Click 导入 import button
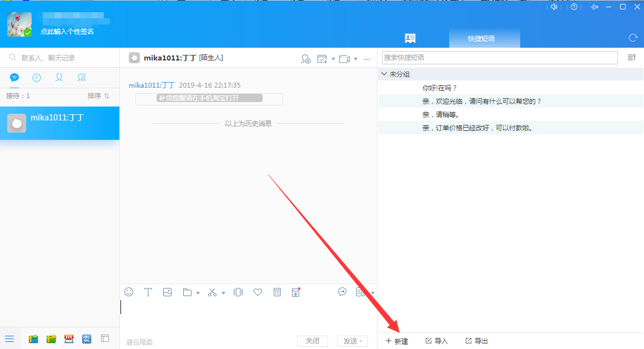This screenshot has height=349, width=644. coord(436,341)
